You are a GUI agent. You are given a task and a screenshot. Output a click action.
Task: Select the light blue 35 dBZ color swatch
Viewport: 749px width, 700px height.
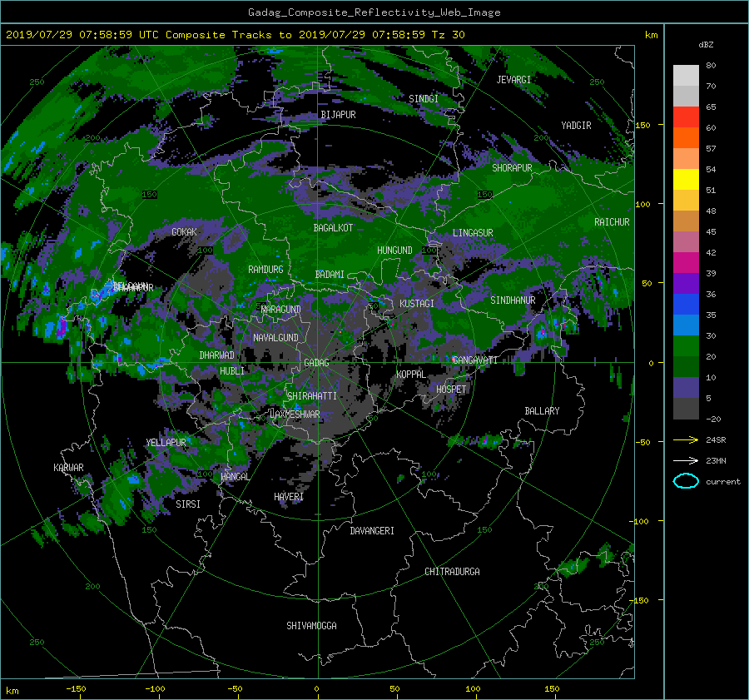(x=686, y=325)
